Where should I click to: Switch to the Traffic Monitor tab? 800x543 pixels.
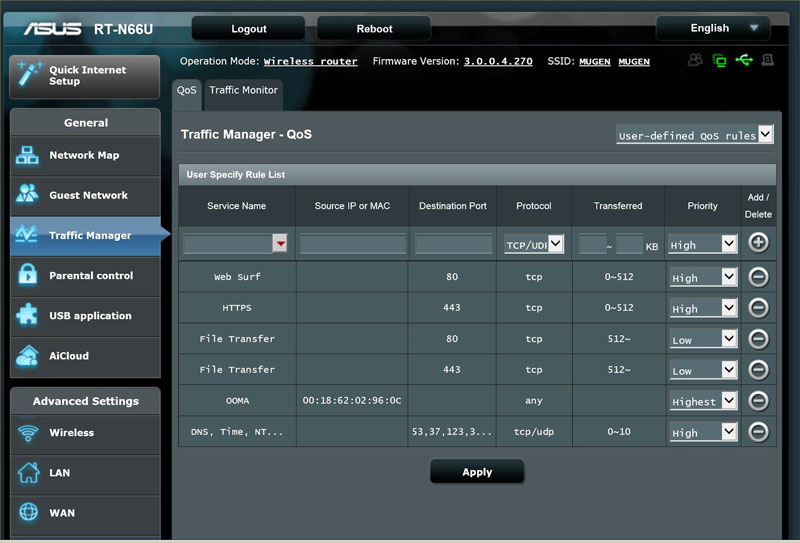tap(243, 93)
